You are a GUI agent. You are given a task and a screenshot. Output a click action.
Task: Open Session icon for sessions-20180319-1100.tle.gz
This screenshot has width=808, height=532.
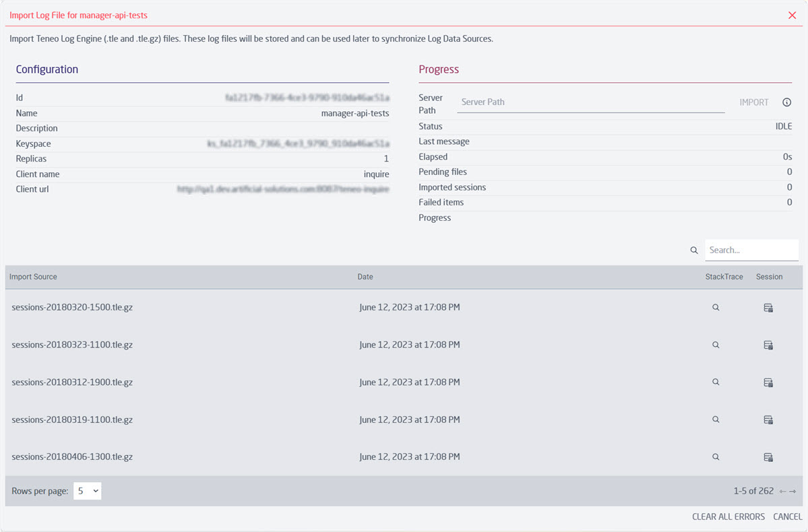tap(768, 420)
